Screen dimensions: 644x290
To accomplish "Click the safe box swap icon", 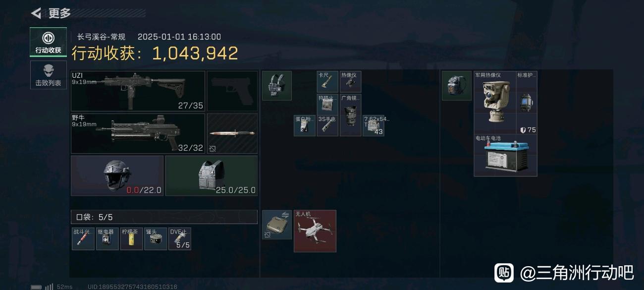I will tap(277, 225).
